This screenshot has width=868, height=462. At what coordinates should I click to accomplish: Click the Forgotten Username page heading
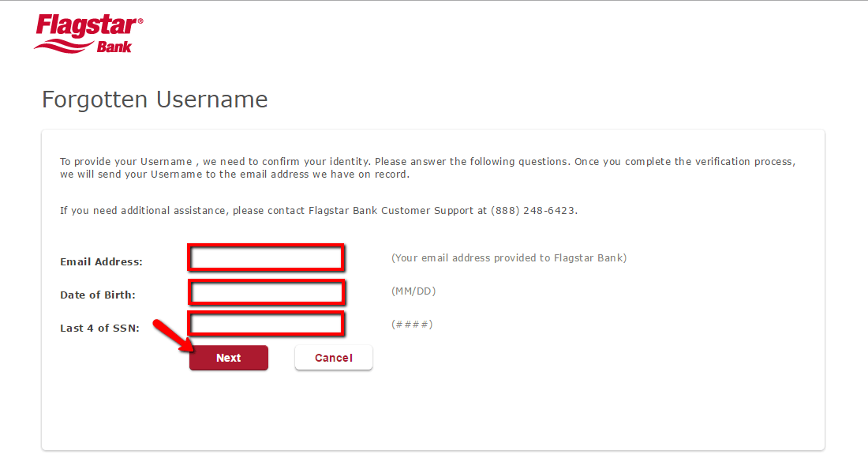pos(154,100)
